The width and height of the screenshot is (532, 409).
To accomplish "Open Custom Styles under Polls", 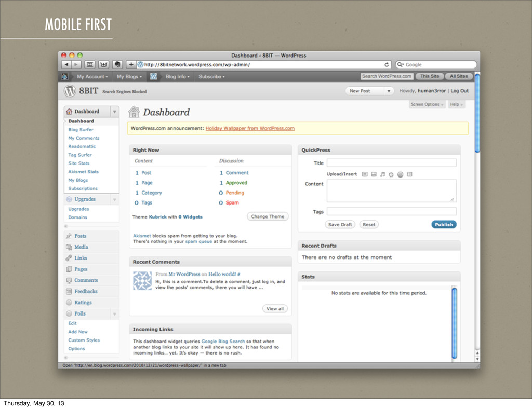I will (x=84, y=340).
